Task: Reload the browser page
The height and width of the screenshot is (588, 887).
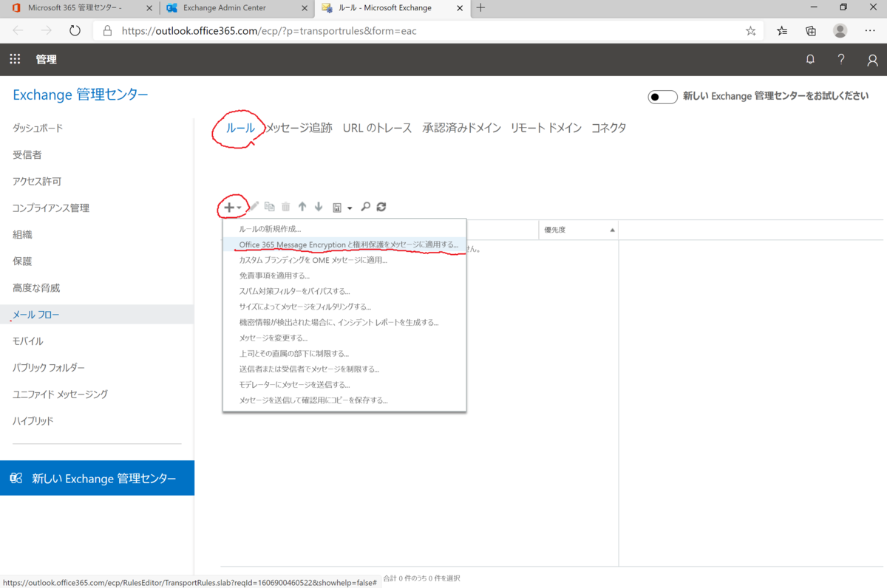Action: pyautogui.click(x=75, y=31)
